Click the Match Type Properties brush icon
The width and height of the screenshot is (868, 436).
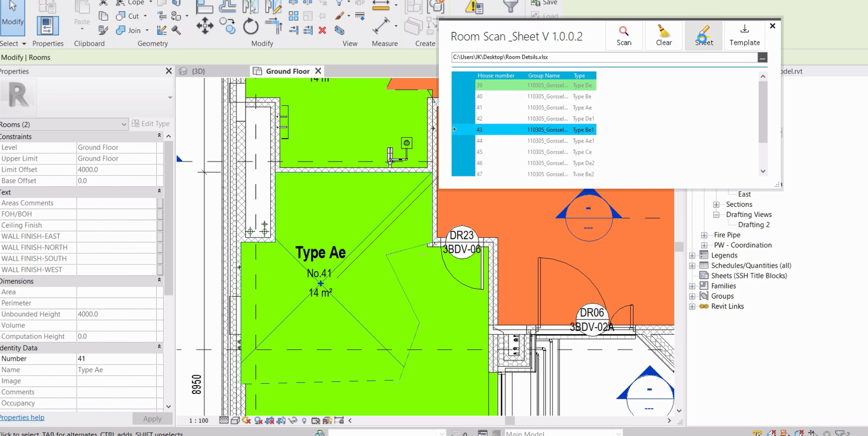(103, 30)
